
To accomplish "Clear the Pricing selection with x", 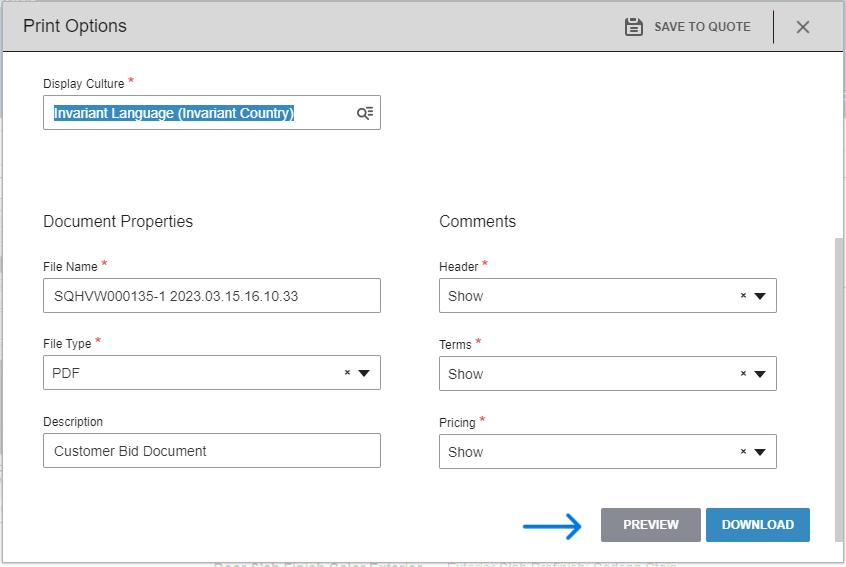I will (743, 452).
